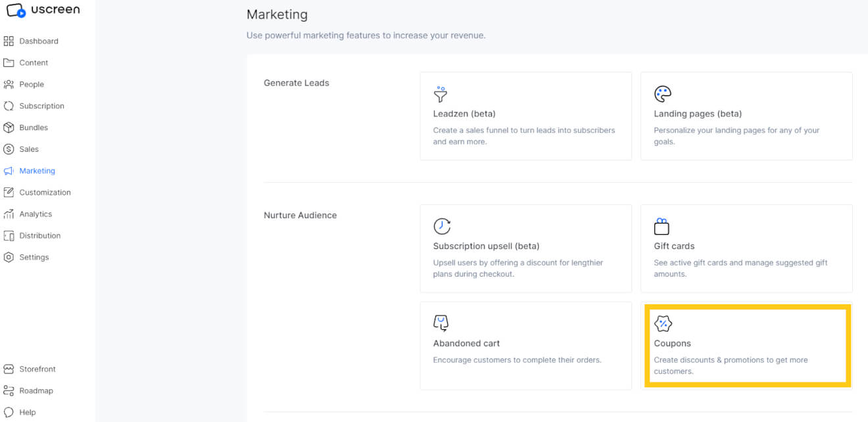Click the Nurture Audience section heading
This screenshot has width=868, height=422.
point(301,216)
